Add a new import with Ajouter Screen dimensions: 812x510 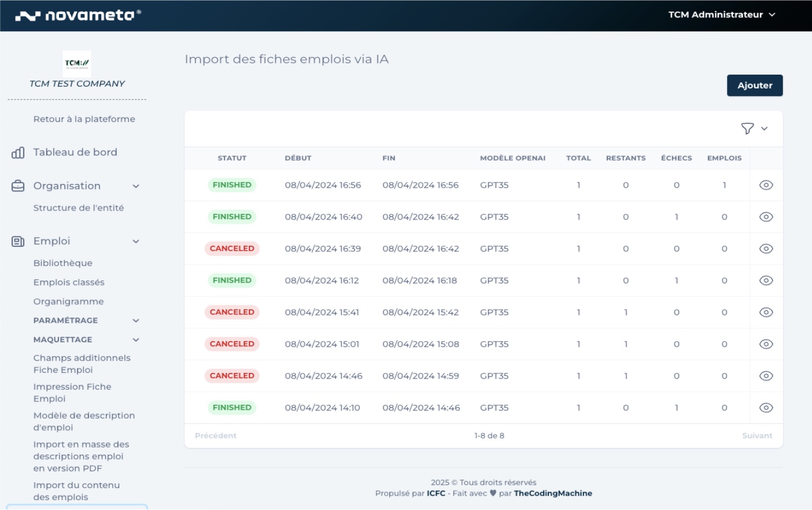755,86
